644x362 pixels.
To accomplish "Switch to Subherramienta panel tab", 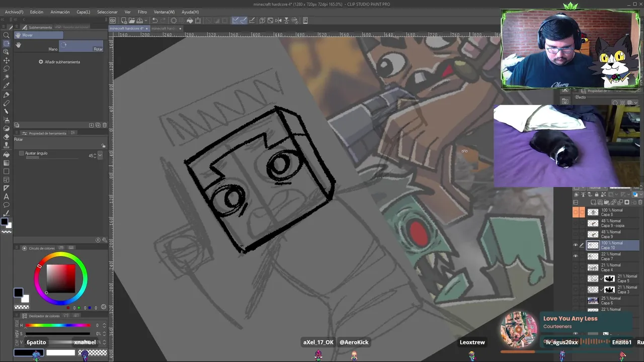I will 37,27.
